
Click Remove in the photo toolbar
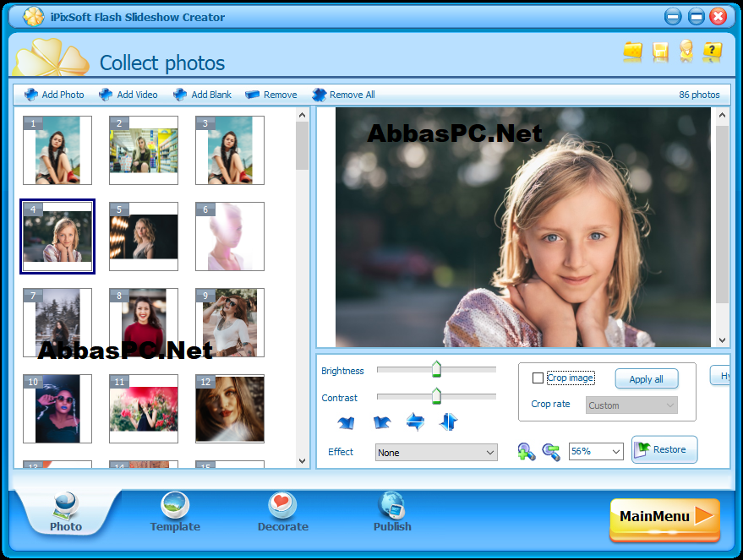271,95
